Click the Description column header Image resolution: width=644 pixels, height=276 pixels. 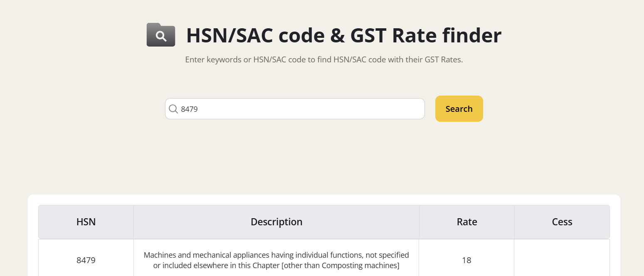click(276, 222)
